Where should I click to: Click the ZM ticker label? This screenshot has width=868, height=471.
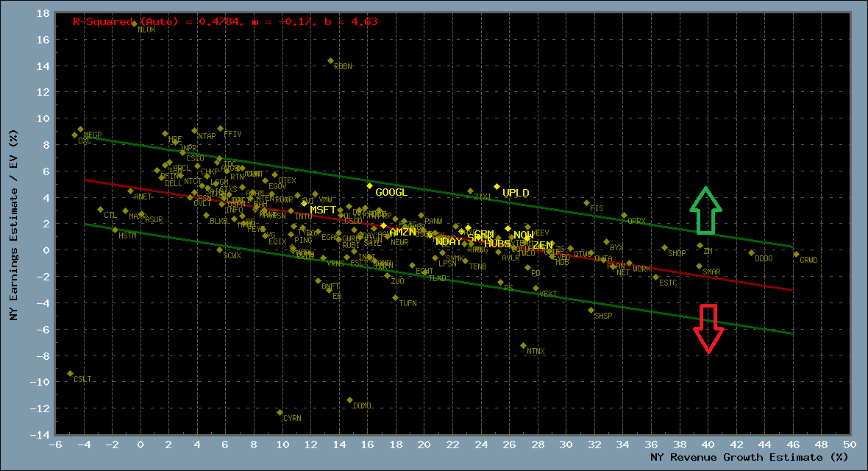pos(708,252)
